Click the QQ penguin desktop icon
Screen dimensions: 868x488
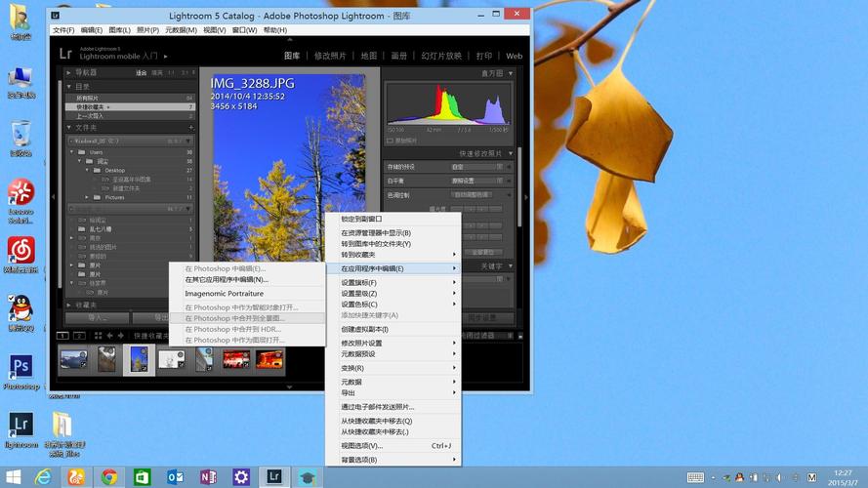[x=21, y=308]
